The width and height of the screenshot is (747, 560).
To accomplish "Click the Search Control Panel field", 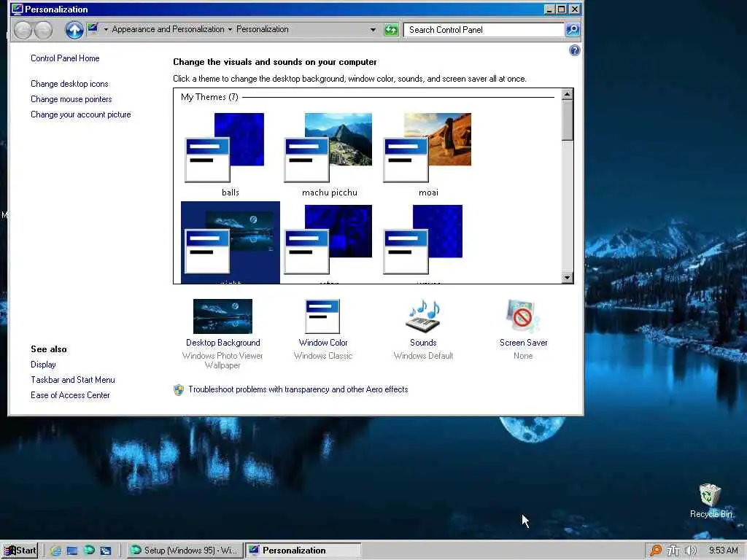I will click(484, 29).
